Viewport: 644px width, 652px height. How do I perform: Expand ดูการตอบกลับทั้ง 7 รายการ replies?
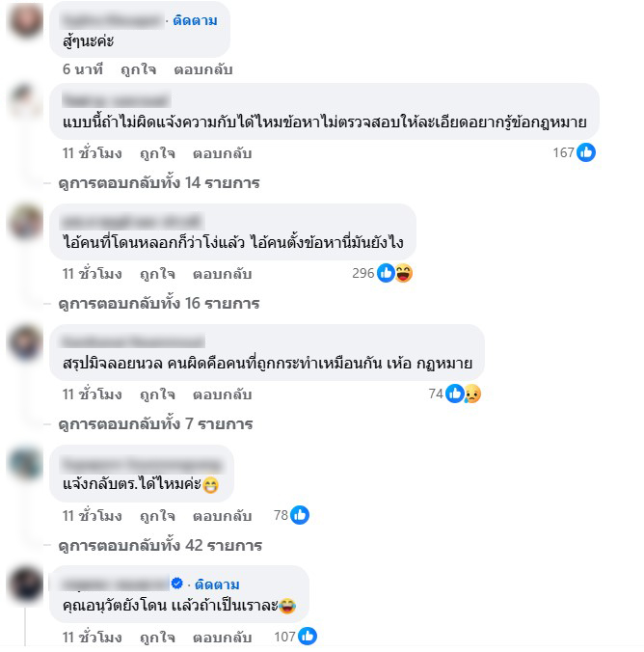[155, 423]
